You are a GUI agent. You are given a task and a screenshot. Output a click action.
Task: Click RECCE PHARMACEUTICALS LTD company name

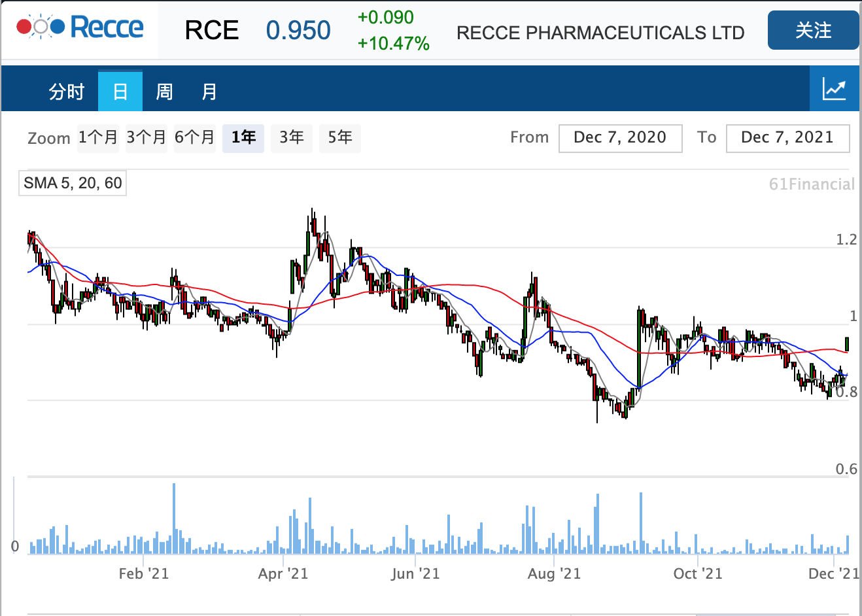tap(600, 33)
